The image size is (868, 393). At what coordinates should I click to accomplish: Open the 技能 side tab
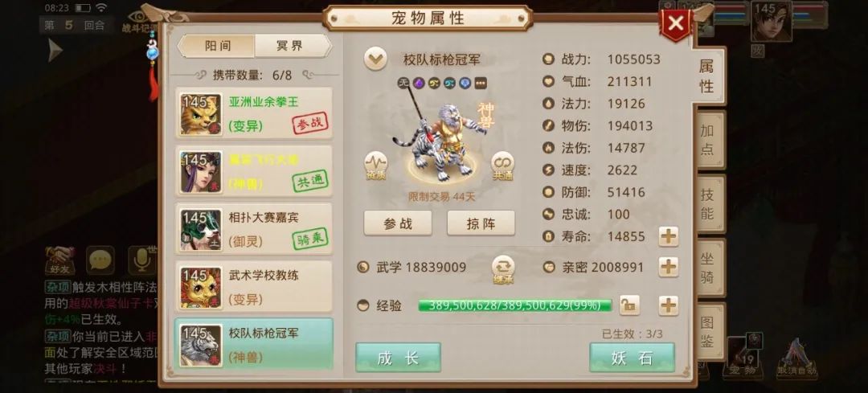tap(707, 204)
